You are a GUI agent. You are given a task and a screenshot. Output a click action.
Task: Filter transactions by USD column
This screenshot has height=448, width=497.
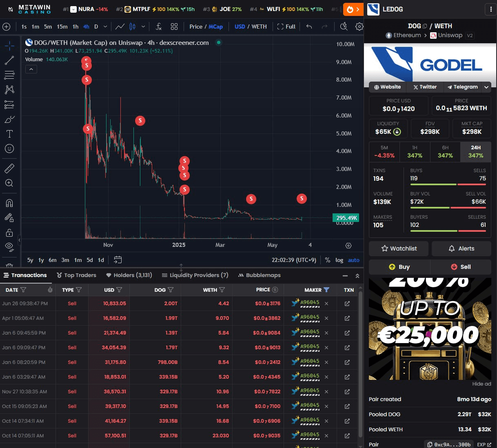(x=119, y=290)
